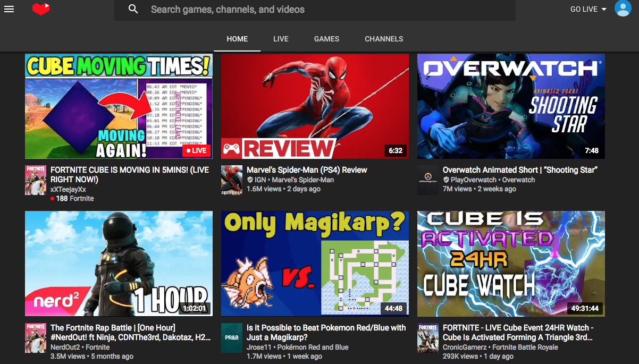The height and width of the screenshot is (364, 639).
Task: Open Overwatch Shooting Star thumbnail
Action: coord(511,106)
